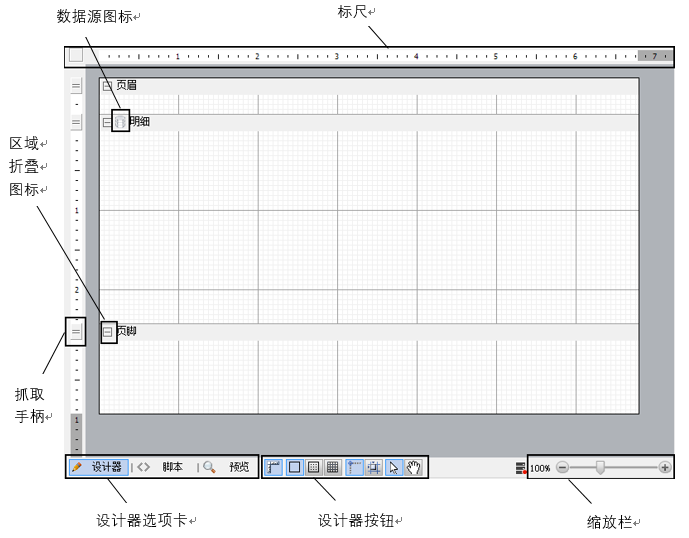Collapse the 明细 section
This screenshot has height=538, width=689.
coord(107,122)
